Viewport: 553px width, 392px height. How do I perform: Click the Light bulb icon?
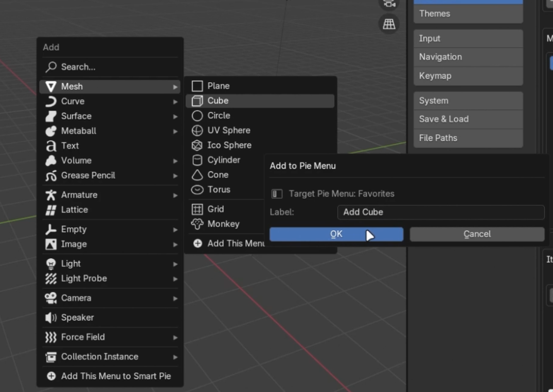pyautogui.click(x=51, y=263)
